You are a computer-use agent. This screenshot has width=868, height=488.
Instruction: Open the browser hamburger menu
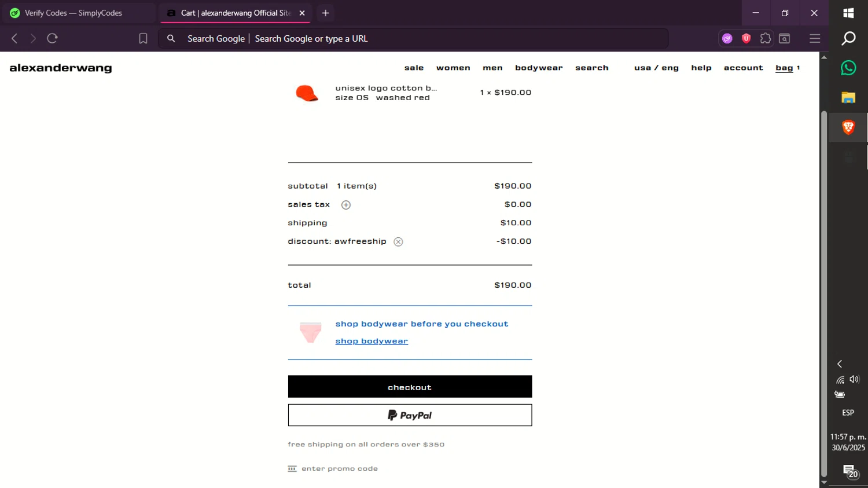(815, 39)
